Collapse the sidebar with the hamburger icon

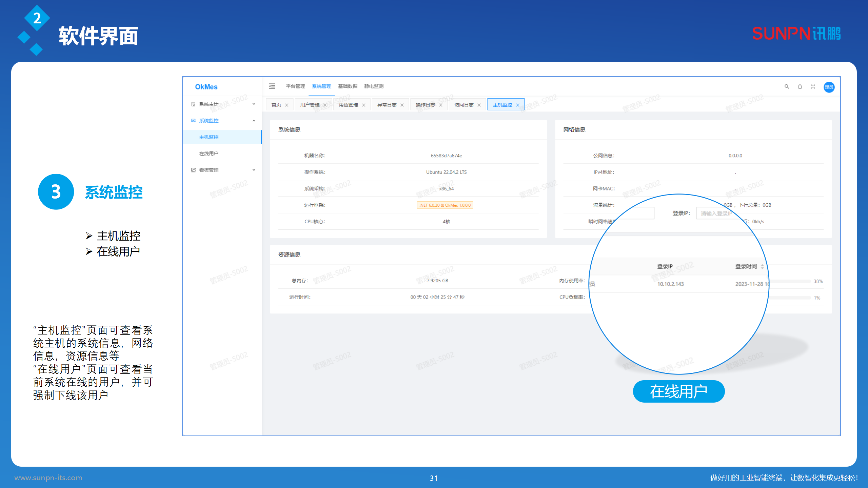(272, 86)
